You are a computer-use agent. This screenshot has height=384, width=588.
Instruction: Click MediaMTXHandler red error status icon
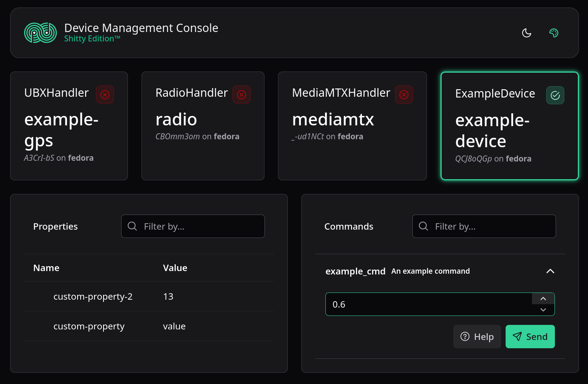pos(404,94)
